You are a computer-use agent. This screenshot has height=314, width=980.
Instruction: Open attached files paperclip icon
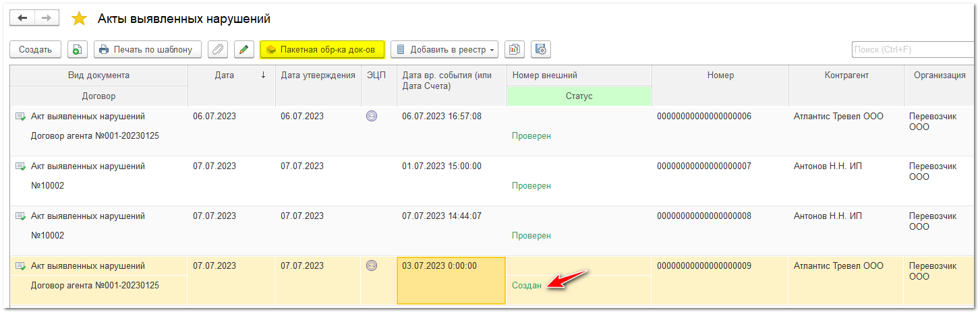217,49
